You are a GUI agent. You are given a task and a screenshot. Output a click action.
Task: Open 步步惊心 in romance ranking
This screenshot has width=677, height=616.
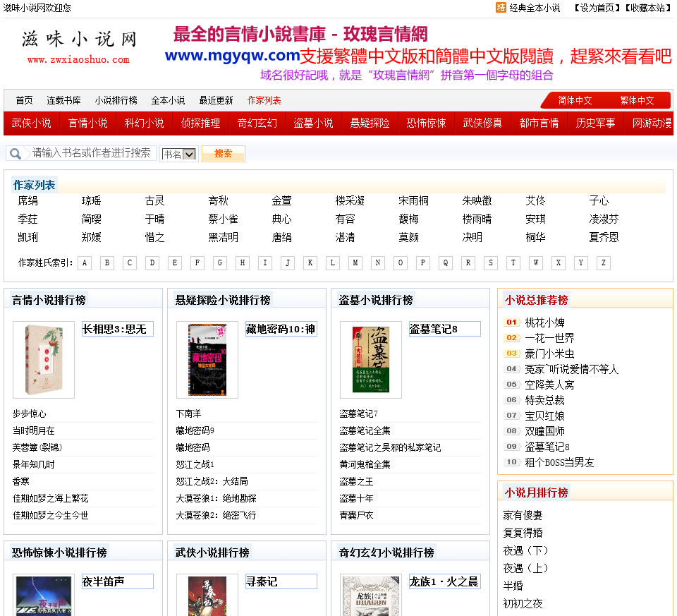(x=30, y=413)
